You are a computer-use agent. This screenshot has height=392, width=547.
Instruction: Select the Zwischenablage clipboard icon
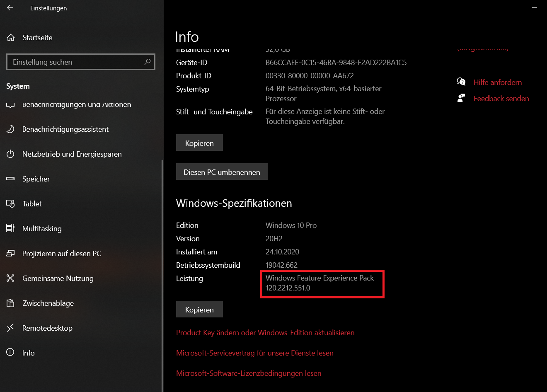[x=10, y=303]
